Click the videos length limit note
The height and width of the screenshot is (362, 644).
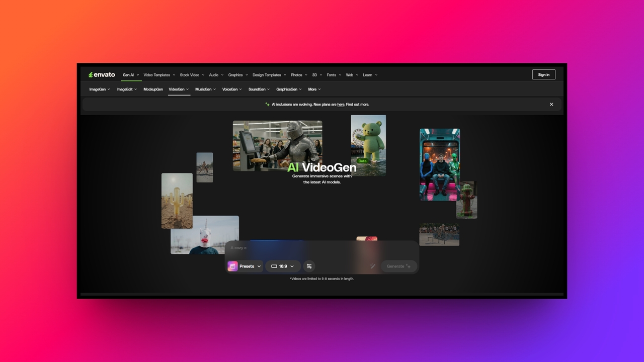pyautogui.click(x=322, y=279)
